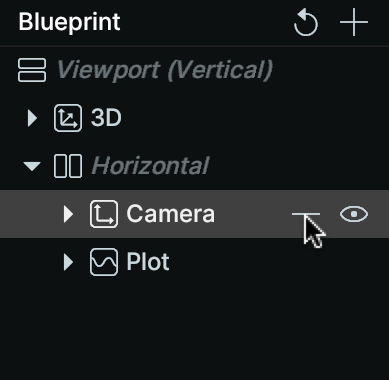Click the 3D view axes icon

tap(68, 118)
